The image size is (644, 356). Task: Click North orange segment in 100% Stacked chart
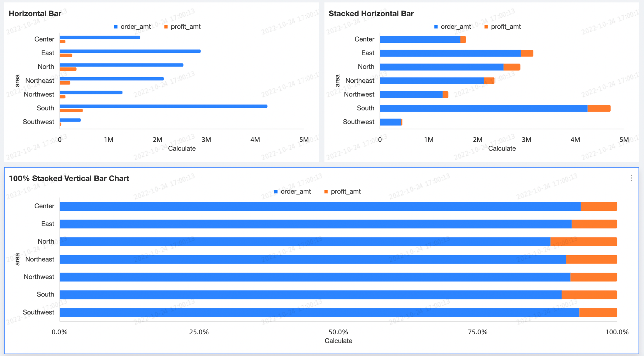click(x=584, y=242)
